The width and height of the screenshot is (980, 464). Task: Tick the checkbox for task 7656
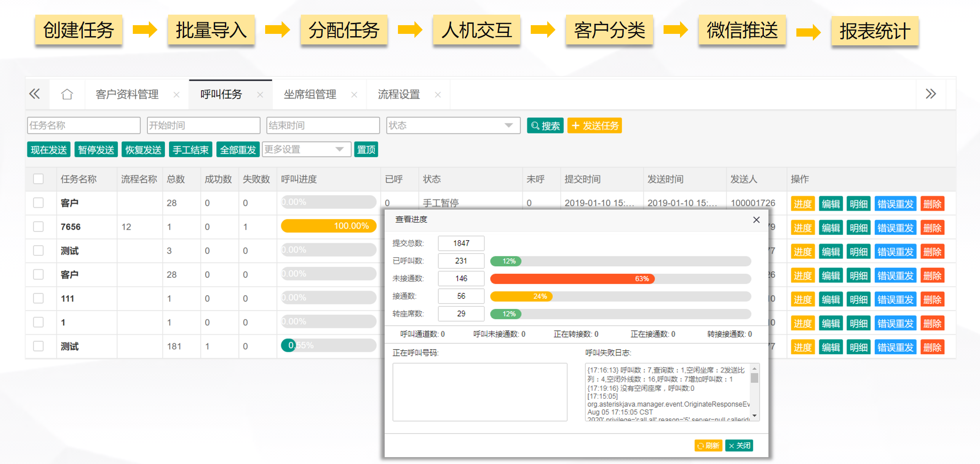(x=38, y=227)
